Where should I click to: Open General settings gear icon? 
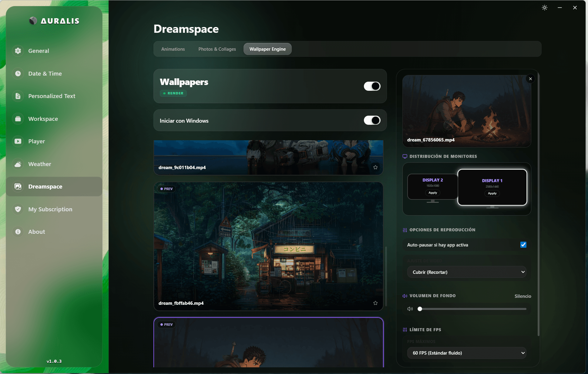click(x=18, y=51)
